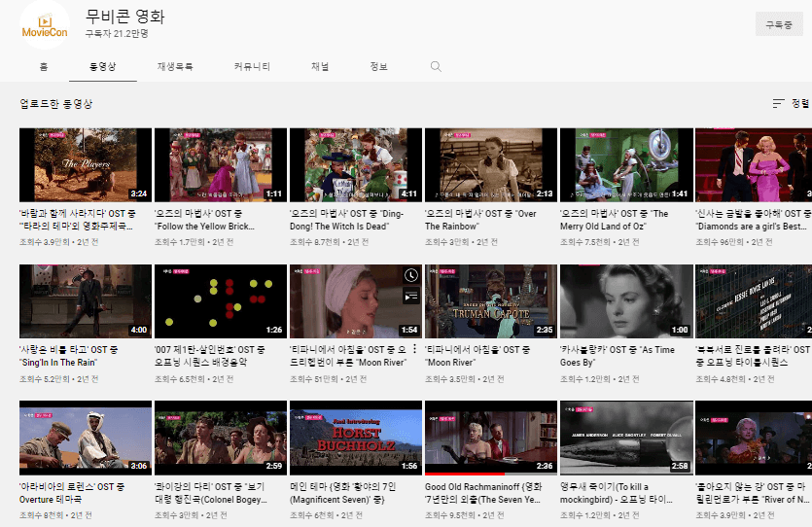Click the 아라비아의 로렌스 Overture title
The image size is (812, 527).
(x=72, y=493)
